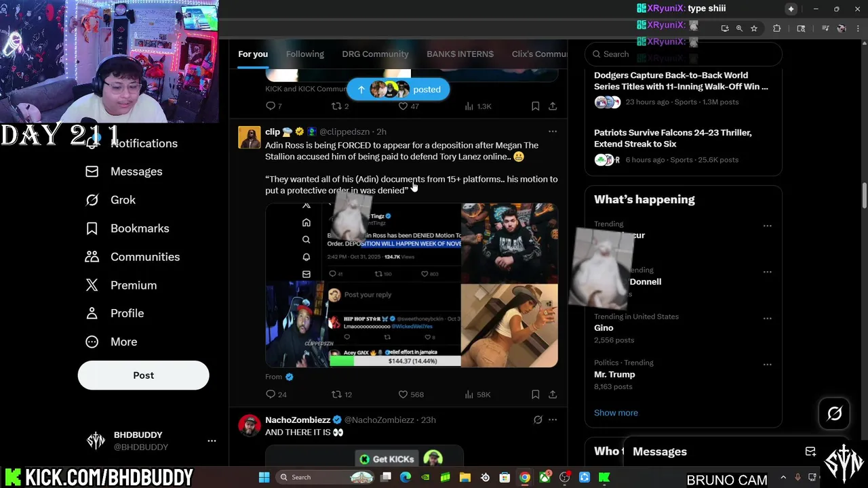Image resolution: width=868 pixels, height=488 pixels.
Task: Open the Chrome profile avatar
Action: click(x=842, y=28)
